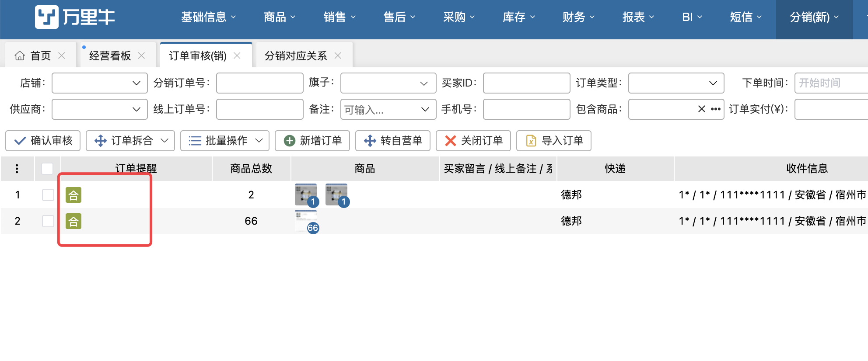
Task: Close the 分销对应关系 tab
Action: (338, 56)
